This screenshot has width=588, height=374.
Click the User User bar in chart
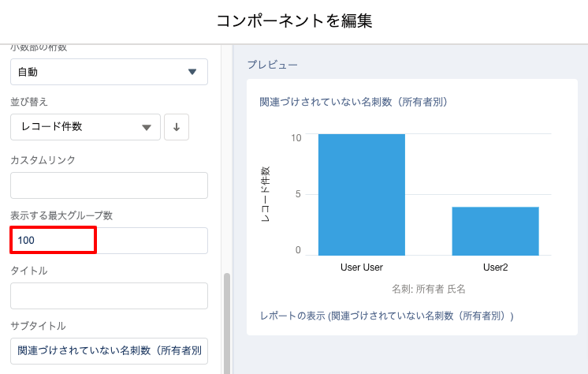(x=362, y=194)
